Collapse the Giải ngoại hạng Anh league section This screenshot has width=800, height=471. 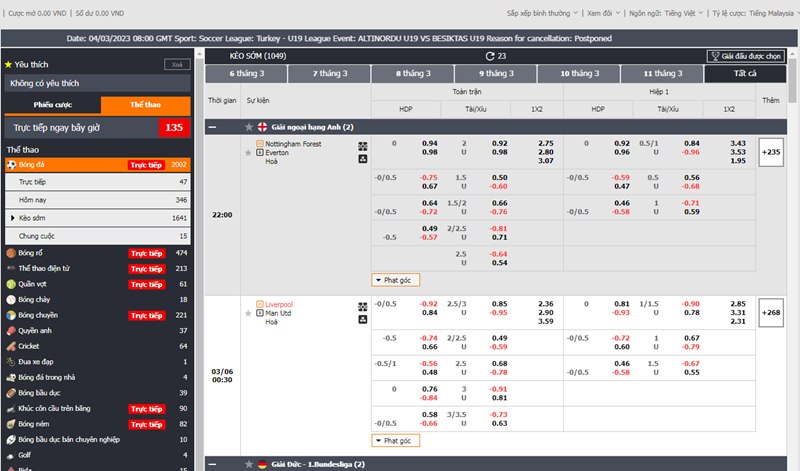click(x=212, y=127)
